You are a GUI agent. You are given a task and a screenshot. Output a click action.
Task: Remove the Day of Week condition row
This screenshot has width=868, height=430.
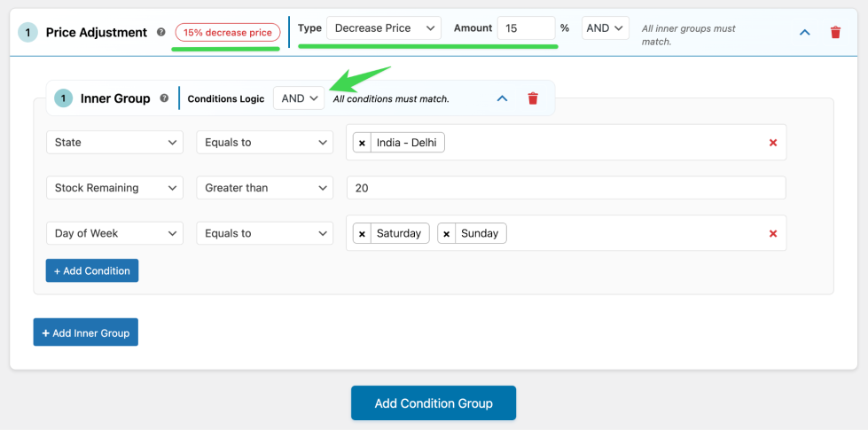[x=773, y=233]
